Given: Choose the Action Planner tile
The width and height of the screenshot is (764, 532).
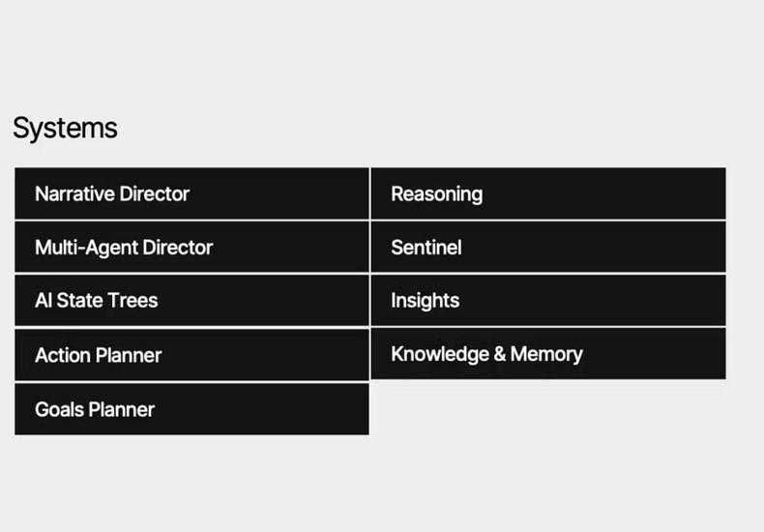Looking at the screenshot, I should coord(191,355).
